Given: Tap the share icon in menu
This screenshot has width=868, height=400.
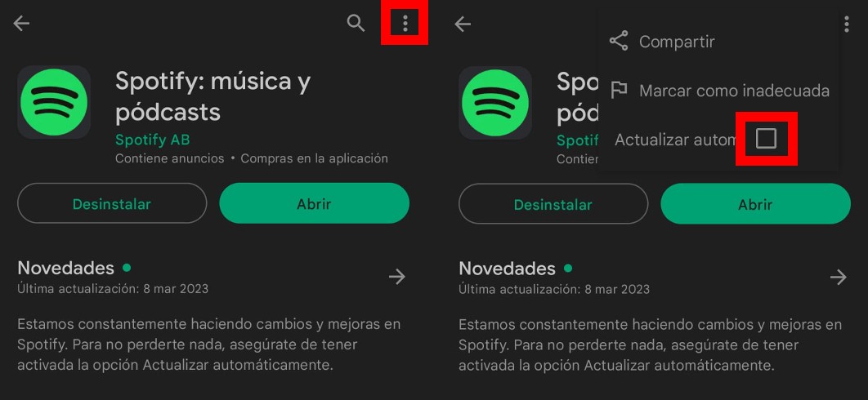Looking at the screenshot, I should point(619,41).
